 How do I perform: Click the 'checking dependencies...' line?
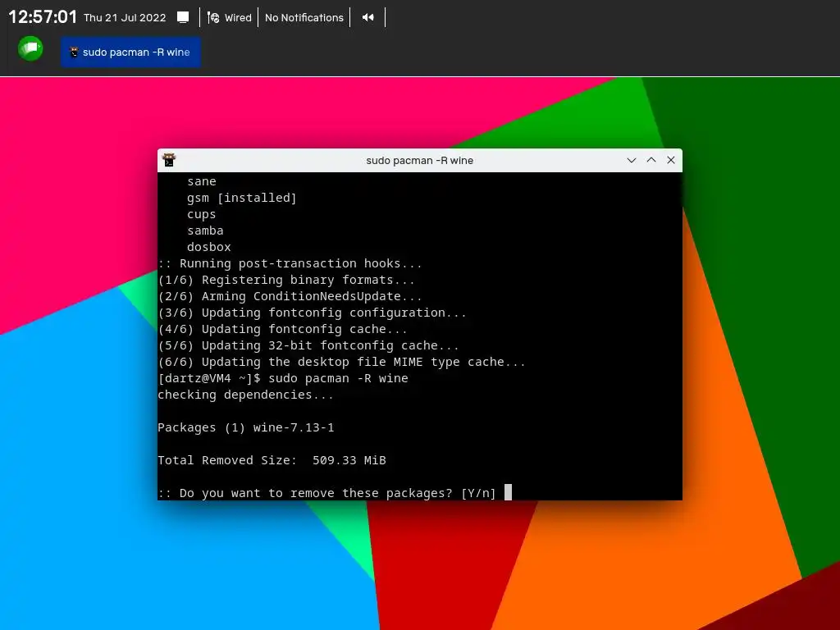point(245,395)
